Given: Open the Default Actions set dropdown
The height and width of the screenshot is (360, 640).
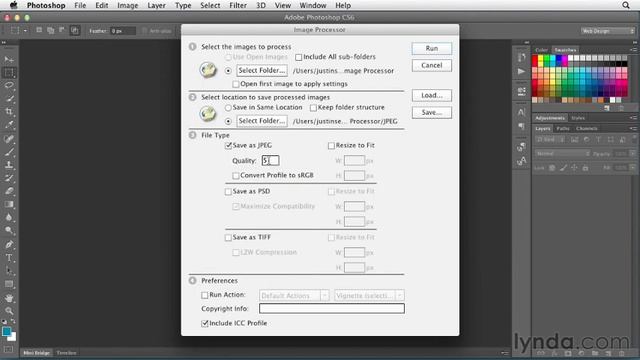Looking at the screenshot, I should tap(294, 296).
